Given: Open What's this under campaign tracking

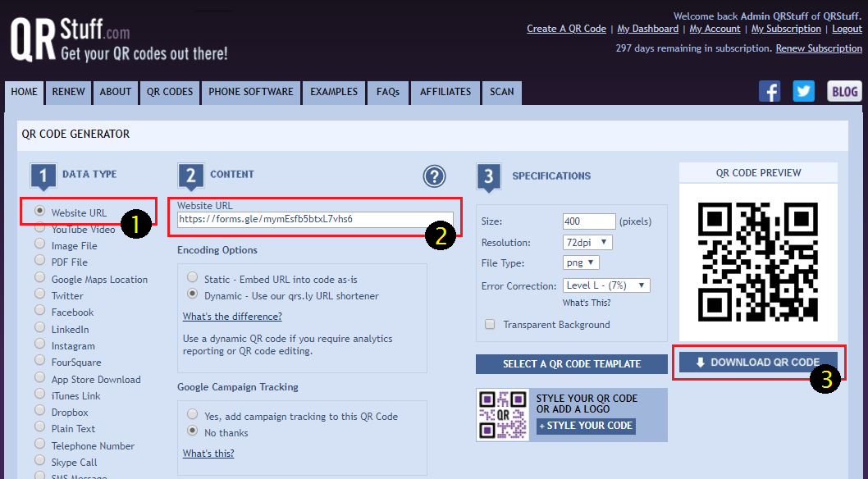Looking at the screenshot, I should tap(208, 454).
